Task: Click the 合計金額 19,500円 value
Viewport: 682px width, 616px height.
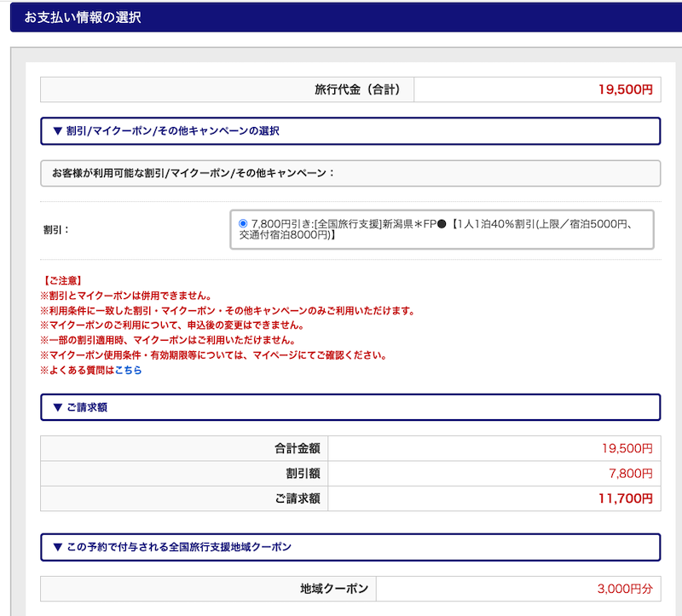Action: click(627, 448)
